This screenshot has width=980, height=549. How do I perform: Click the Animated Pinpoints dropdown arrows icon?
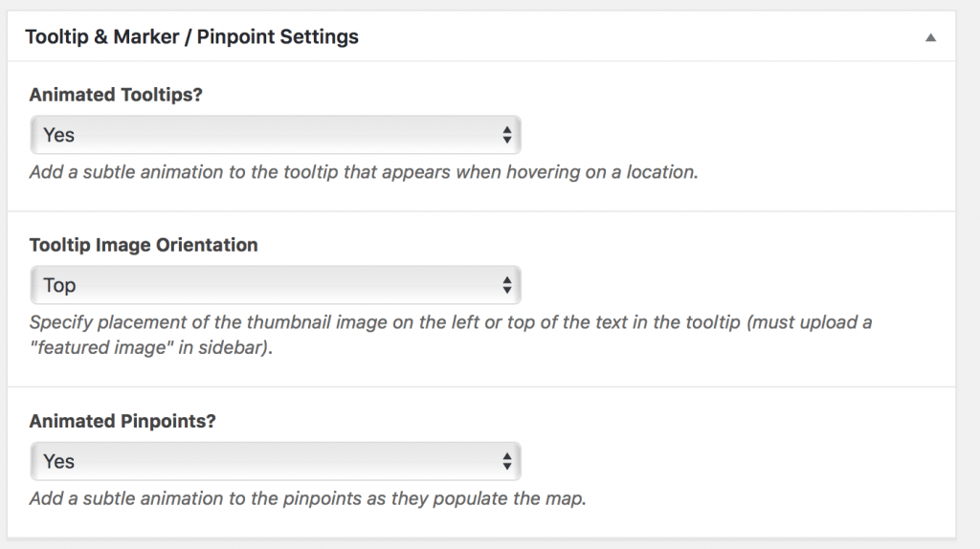(x=507, y=461)
